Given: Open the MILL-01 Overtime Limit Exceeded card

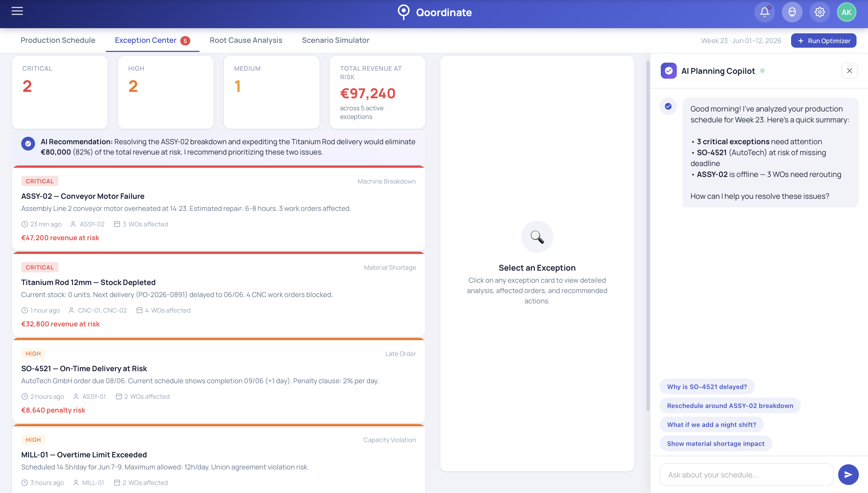Looking at the screenshot, I should tap(218, 459).
